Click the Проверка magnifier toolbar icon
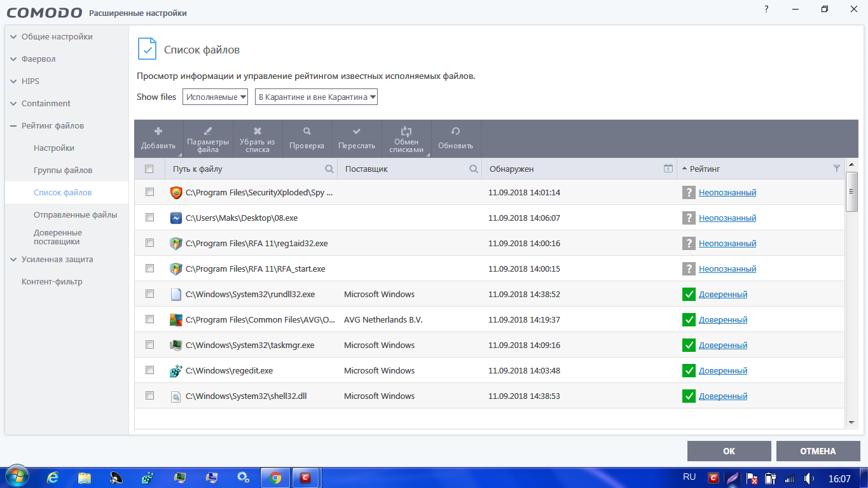 (x=307, y=131)
